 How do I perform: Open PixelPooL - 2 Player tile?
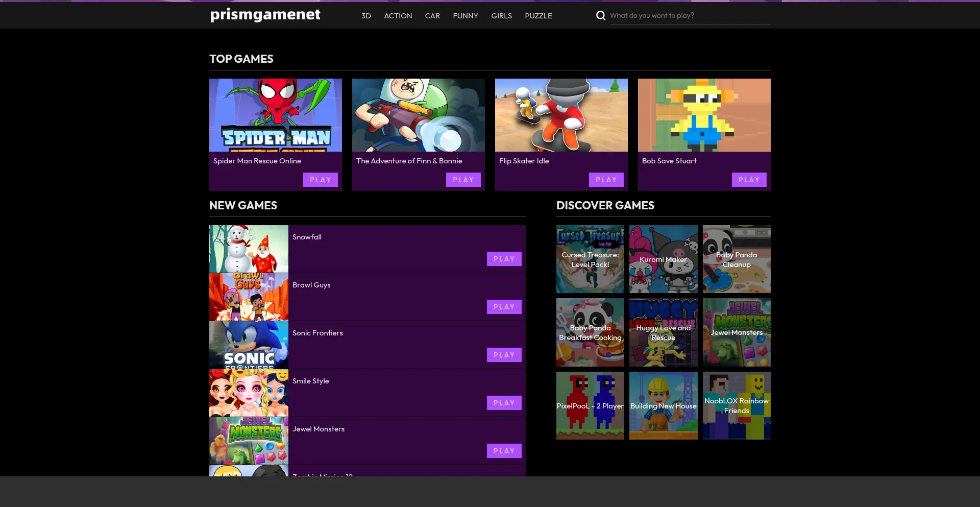590,405
